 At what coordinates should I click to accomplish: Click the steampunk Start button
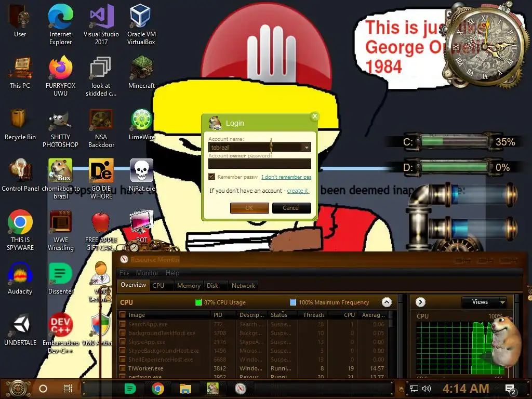point(18,389)
